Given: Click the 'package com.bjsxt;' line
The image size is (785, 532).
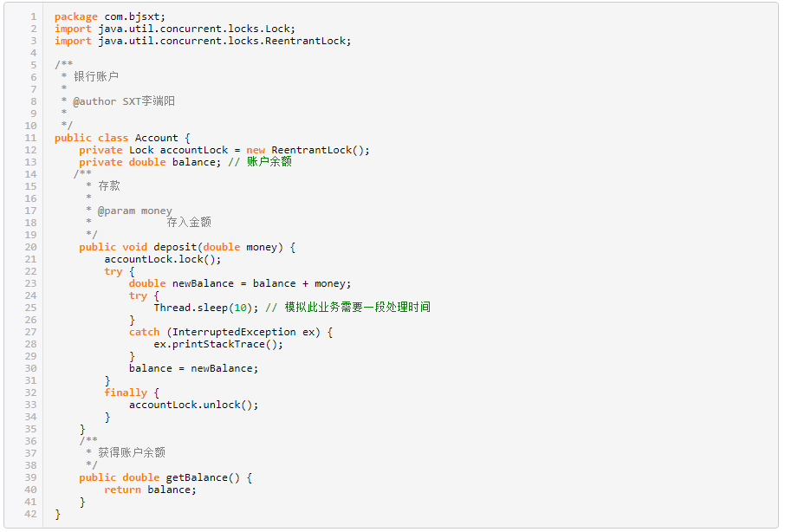Looking at the screenshot, I should (x=110, y=17).
